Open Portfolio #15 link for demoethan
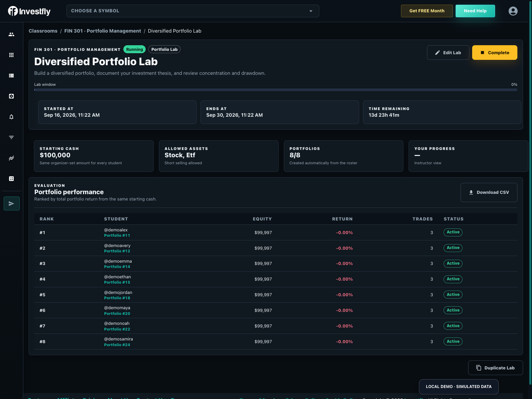This screenshot has width=532, height=399. 117,282
